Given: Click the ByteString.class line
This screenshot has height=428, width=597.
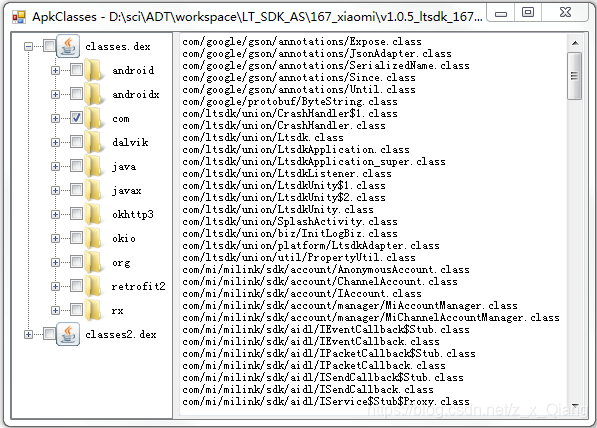Looking at the screenshot, I should (290, 101).
